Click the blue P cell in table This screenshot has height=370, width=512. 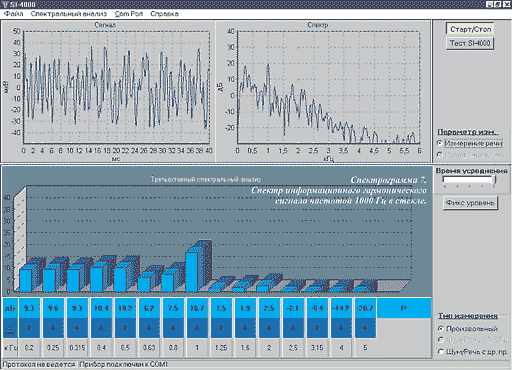(x=404, y=308)
